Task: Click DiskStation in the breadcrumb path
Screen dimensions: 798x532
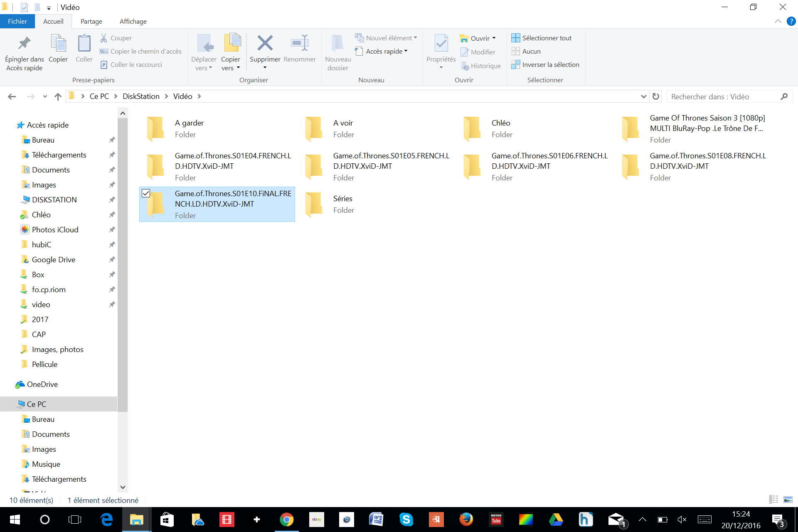Action: 141,96
